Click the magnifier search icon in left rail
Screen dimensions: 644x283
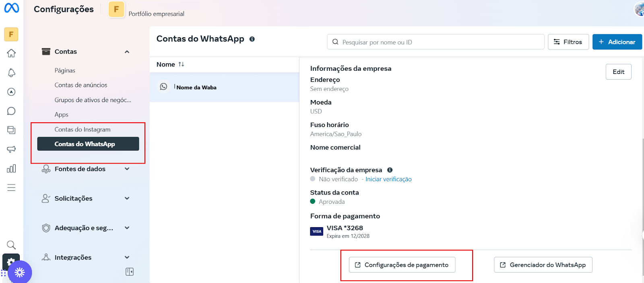coord(11,245)
